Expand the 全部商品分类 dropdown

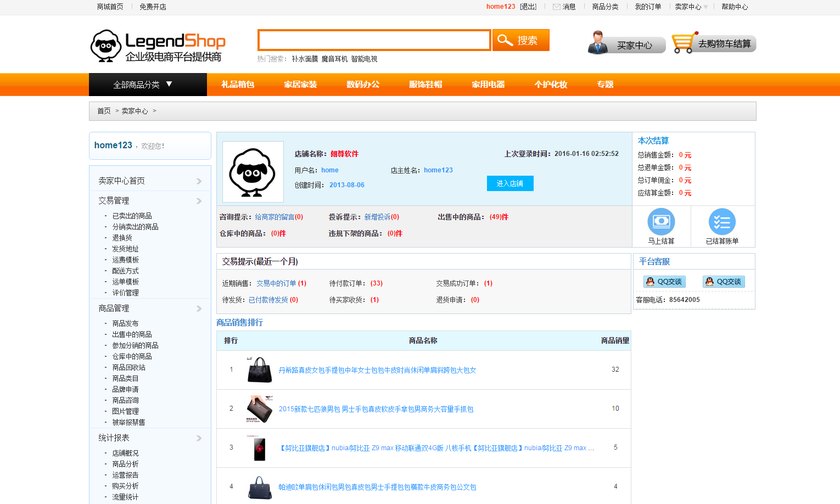[148, 85]
